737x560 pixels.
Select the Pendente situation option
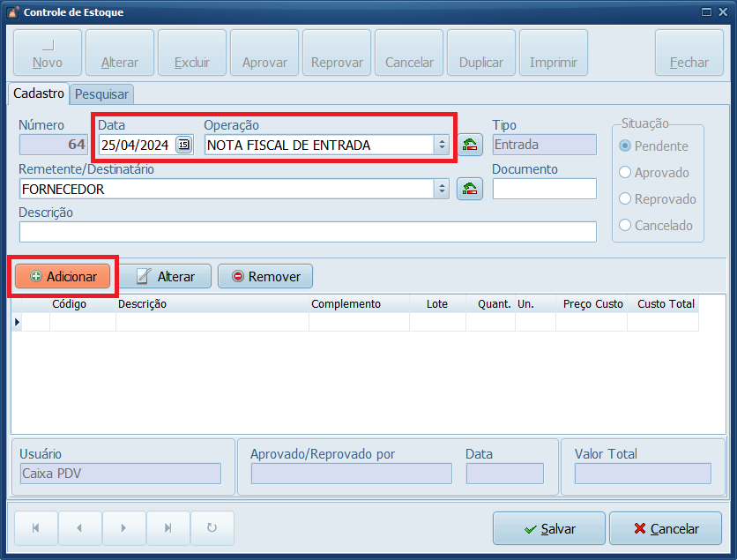[x=626, y=146]
